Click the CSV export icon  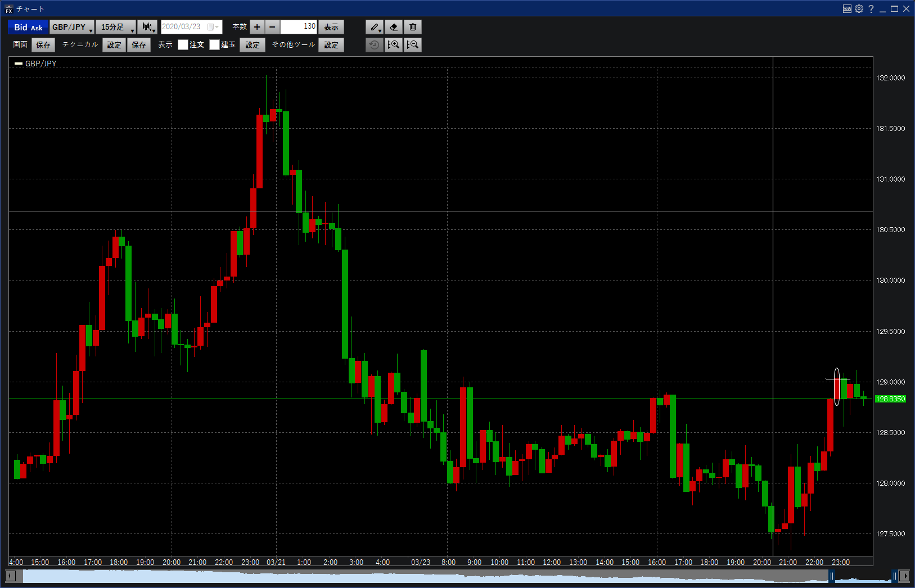(847, 8)
